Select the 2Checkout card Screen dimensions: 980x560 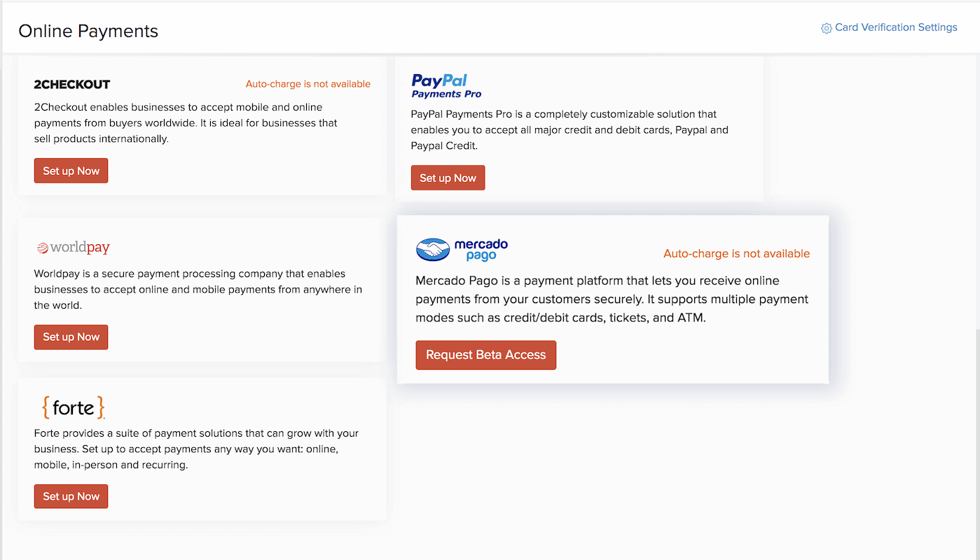pos(202,126)
